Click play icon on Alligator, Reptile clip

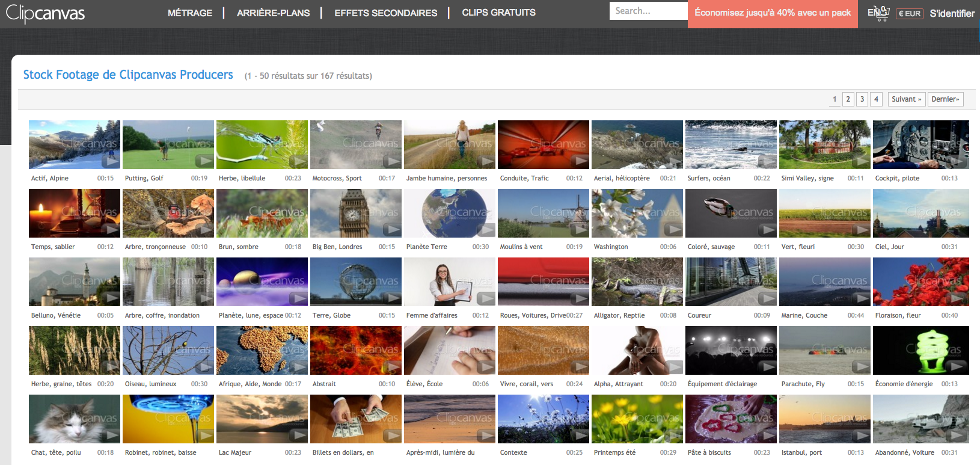coord(673,298)
